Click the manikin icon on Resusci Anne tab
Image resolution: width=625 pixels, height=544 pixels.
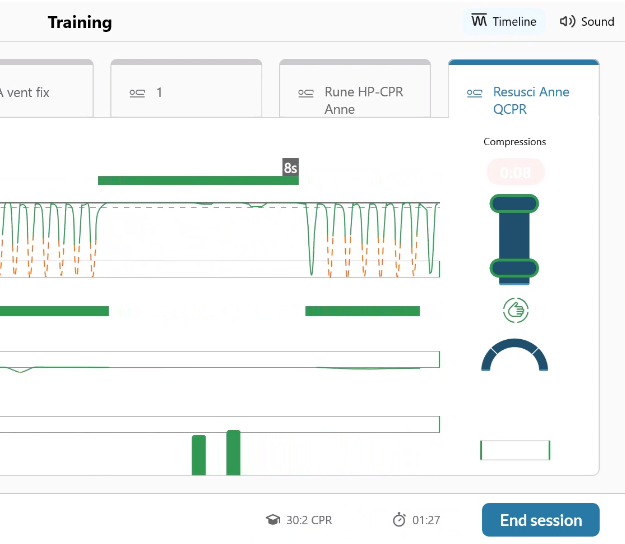475,93
